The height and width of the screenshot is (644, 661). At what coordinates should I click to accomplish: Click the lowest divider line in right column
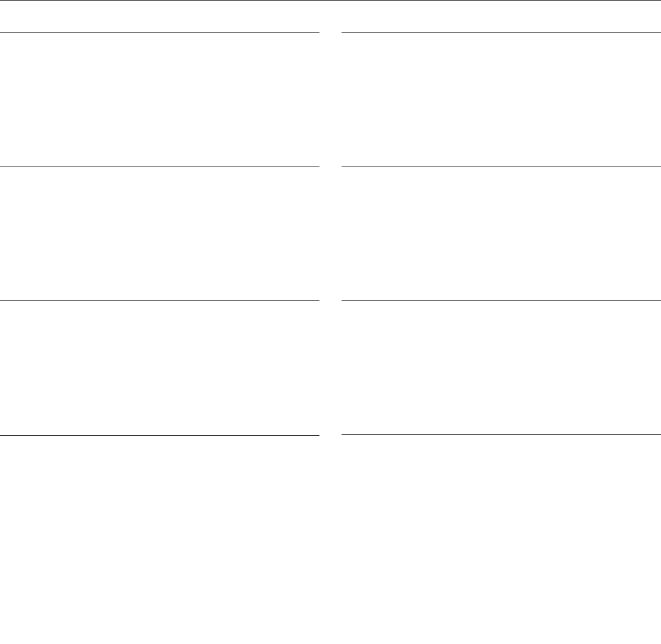[501, 434]
